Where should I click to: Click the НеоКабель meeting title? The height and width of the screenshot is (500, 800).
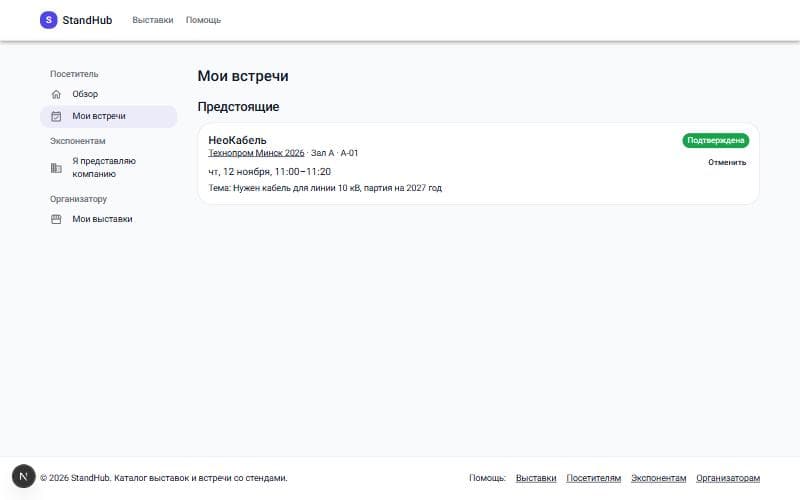[x=237, y=140]
